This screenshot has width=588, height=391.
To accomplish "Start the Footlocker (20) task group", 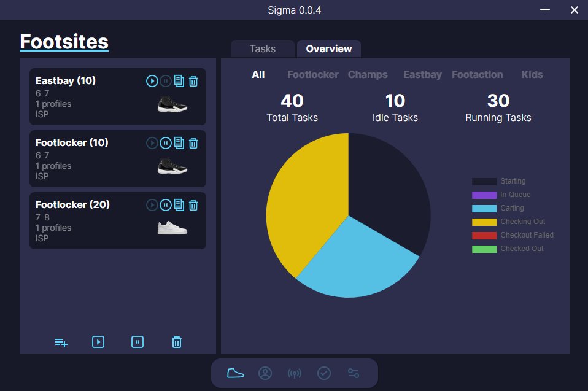I will point(152,204).
